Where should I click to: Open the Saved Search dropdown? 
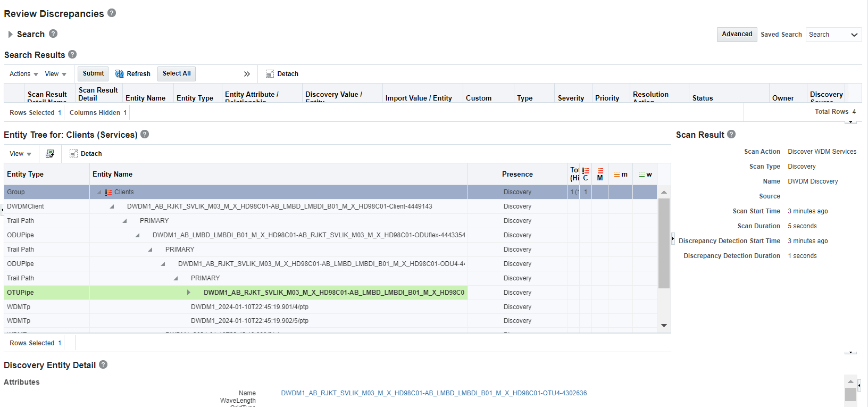(833, 35)
